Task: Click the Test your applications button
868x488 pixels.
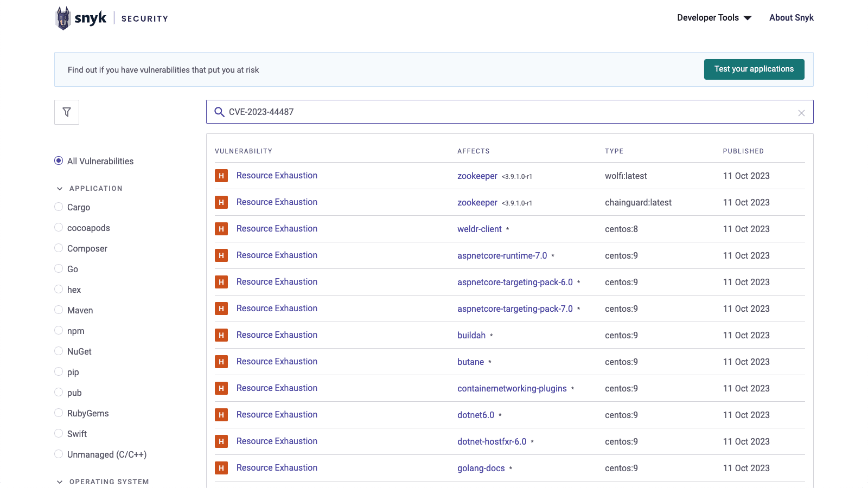Action: [x=754, y=69]
